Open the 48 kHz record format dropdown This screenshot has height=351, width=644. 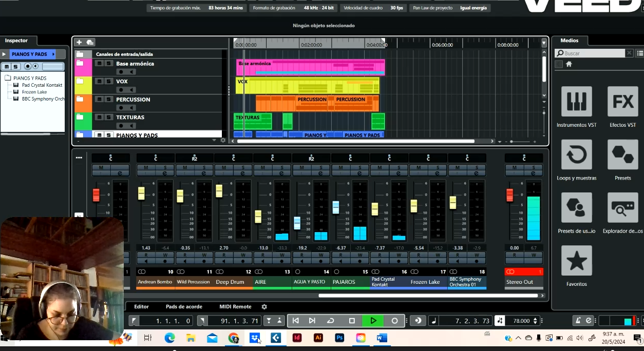(x=318, y=8)
